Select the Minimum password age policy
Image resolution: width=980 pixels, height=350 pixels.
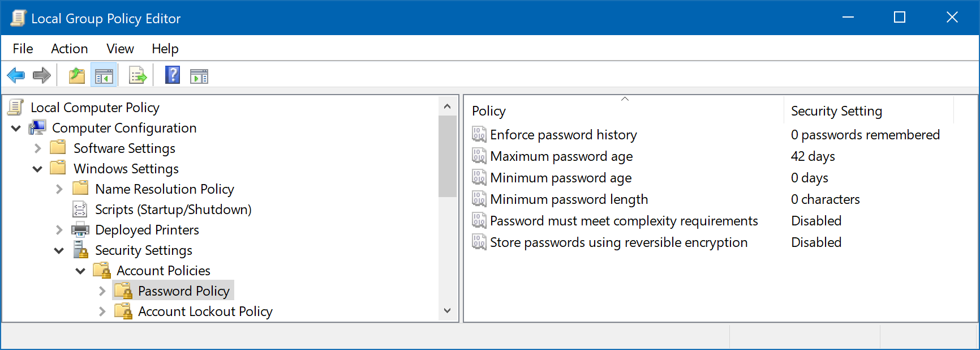click(561, 178)
